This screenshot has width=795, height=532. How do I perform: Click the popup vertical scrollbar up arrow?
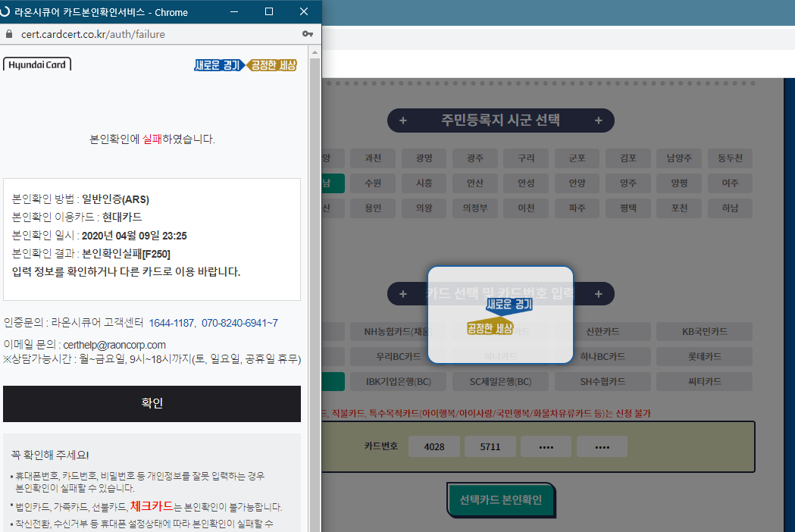click(315, 52)
